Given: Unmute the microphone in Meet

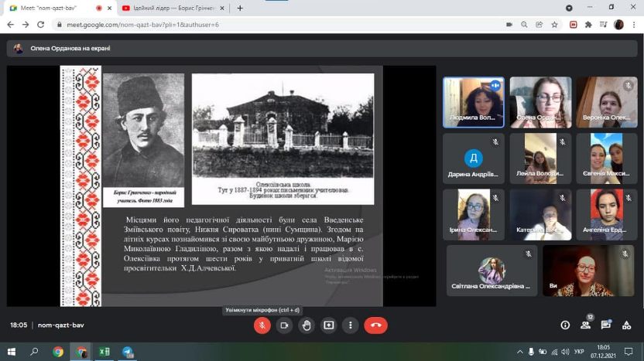Looking at the screenshot, I should (262, 325).
